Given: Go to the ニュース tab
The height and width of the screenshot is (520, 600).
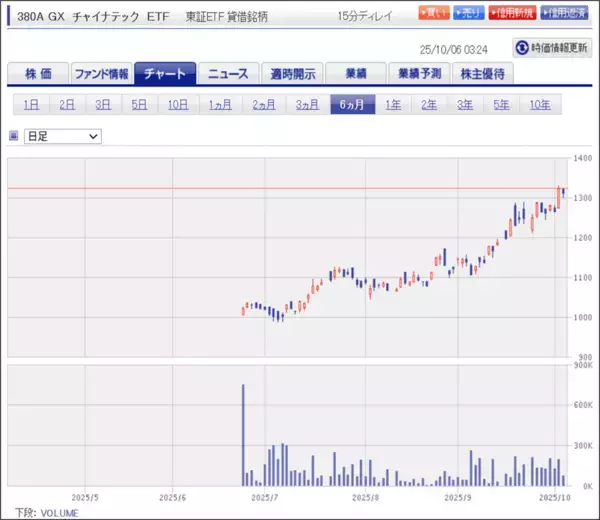Looking at the screenshot, I should pyautogui.click(x=228, y=74).
